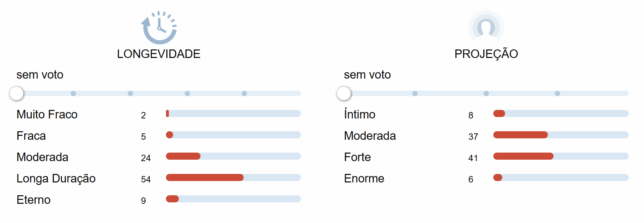Click the Íntimo projection label

coord(360,114)
